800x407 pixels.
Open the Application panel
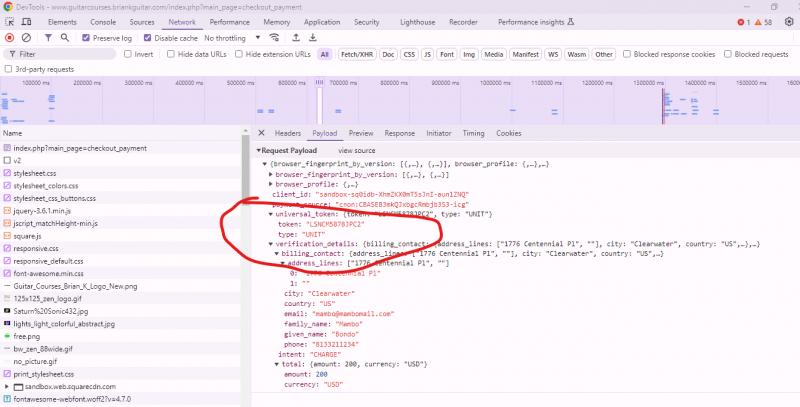point(322,22)
